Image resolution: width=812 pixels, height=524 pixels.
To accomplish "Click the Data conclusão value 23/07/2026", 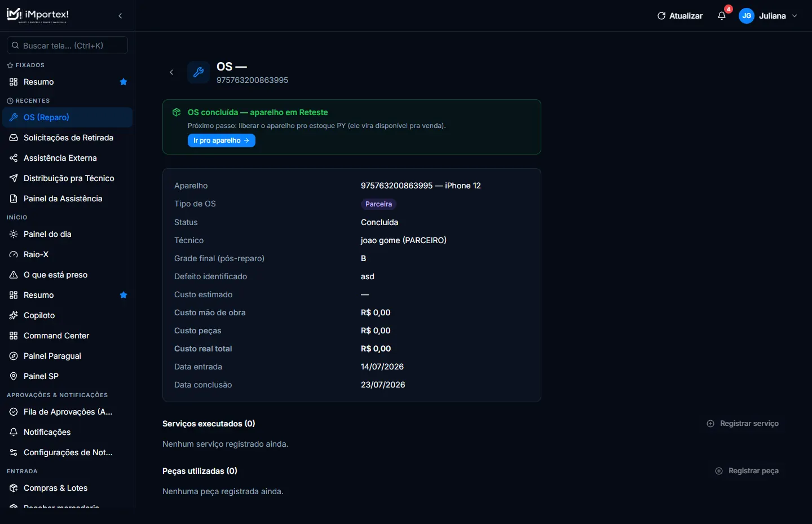I will pos(383,385).
